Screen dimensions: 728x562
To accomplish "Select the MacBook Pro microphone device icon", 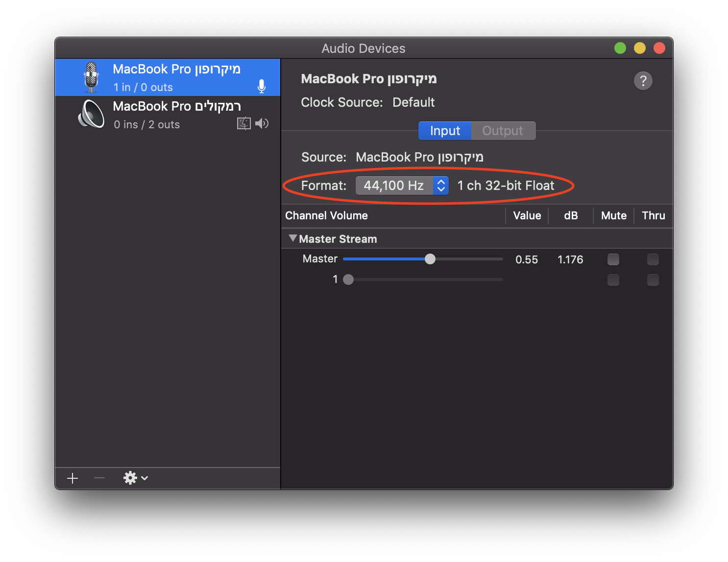I will pyautogui.click(x=91, y=77).
